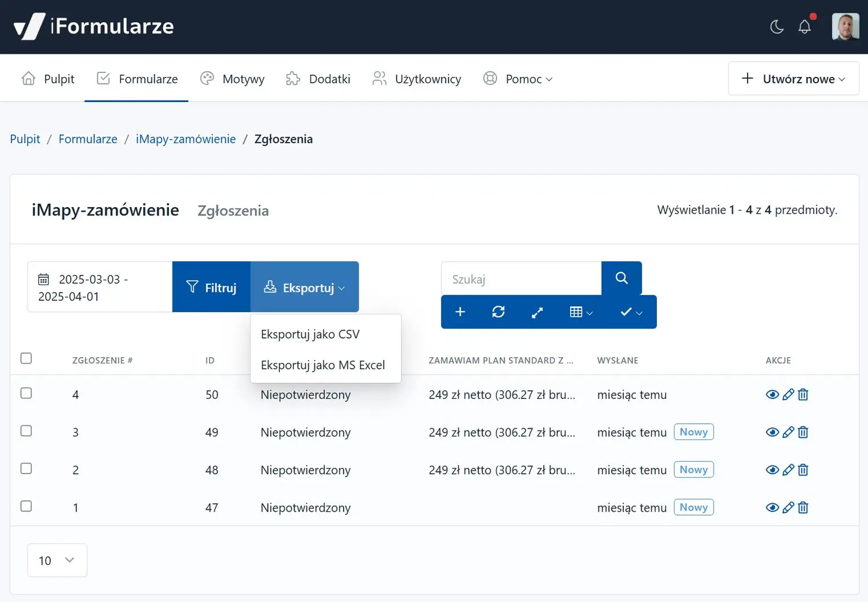868x602 pixels.
Task: Delete submission 1 with the trash icon
Action: 803,508
